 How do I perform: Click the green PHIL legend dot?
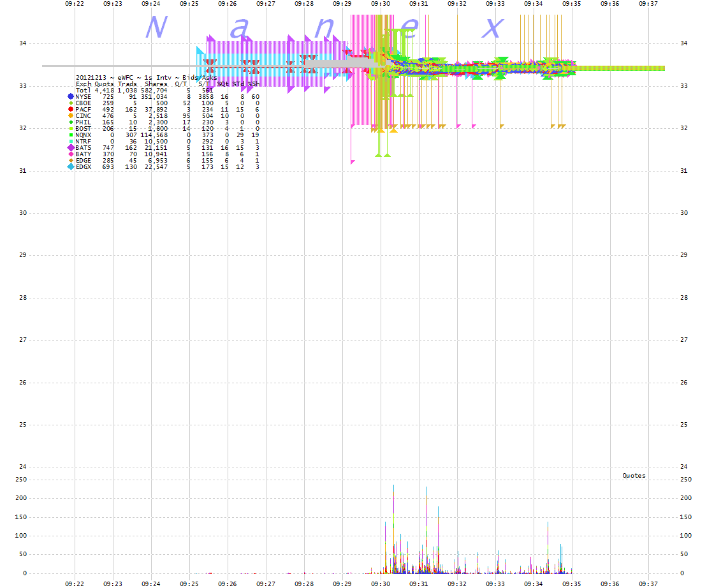tap(71, 122)
